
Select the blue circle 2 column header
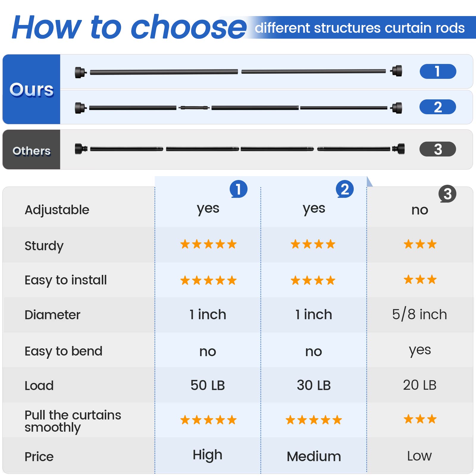[345, 189]
